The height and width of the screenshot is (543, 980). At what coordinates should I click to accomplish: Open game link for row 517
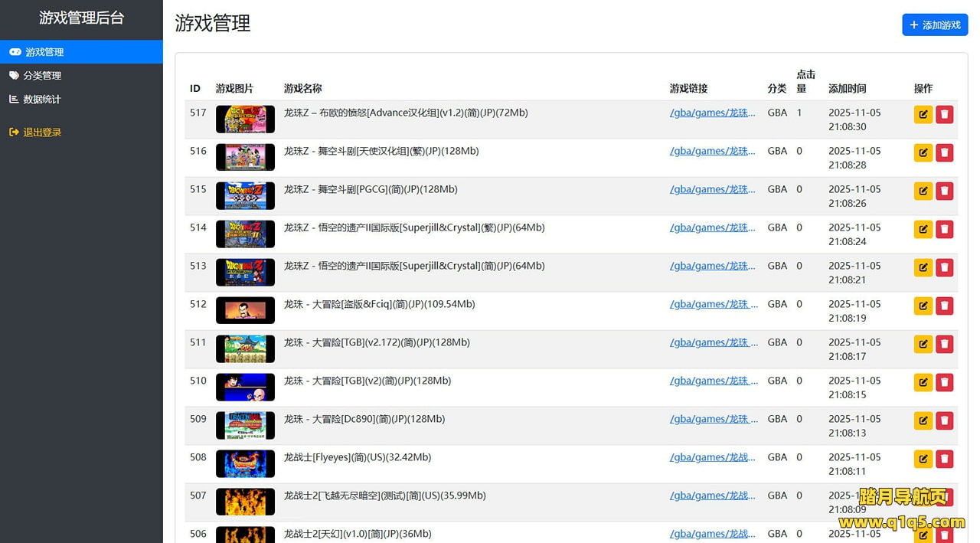tap(712, 113)
